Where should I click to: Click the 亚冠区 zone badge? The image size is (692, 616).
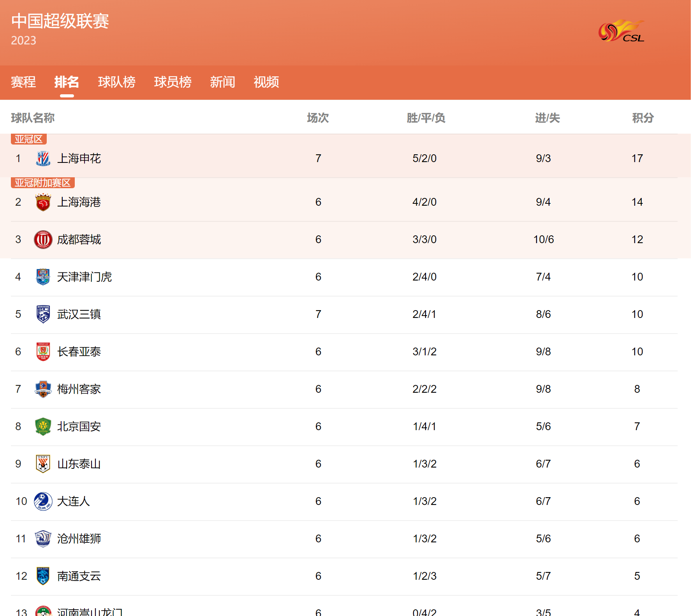point(29,139)
